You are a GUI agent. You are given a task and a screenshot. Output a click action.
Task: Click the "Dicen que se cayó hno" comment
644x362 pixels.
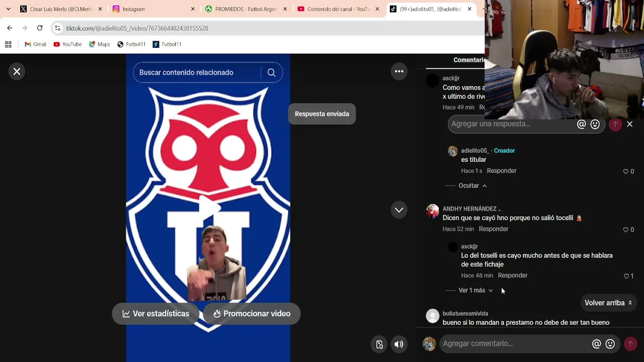(x=512, y=218)
